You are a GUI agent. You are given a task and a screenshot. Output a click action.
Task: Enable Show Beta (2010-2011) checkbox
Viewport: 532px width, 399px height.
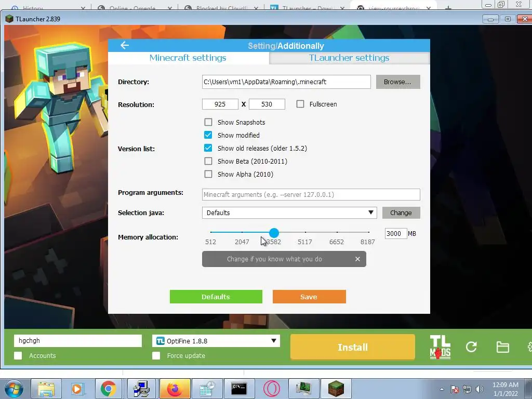click(208, 161)
